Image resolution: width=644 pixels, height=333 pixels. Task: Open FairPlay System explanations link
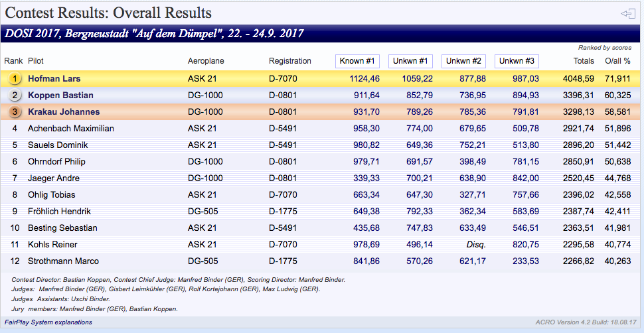48,322
